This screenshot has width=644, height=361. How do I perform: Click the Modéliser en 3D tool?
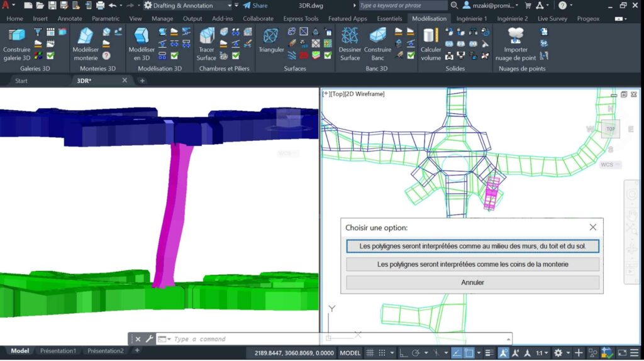[142, 45]
